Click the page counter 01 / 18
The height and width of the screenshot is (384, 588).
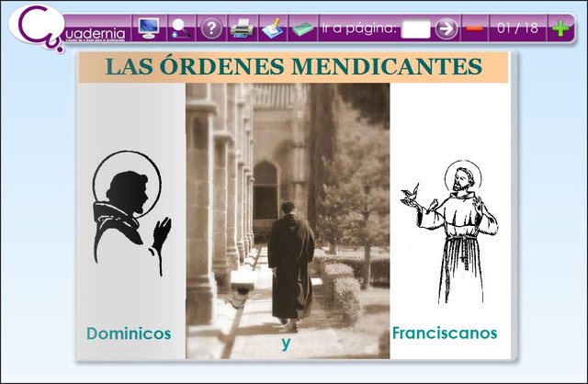click(517, 28)
